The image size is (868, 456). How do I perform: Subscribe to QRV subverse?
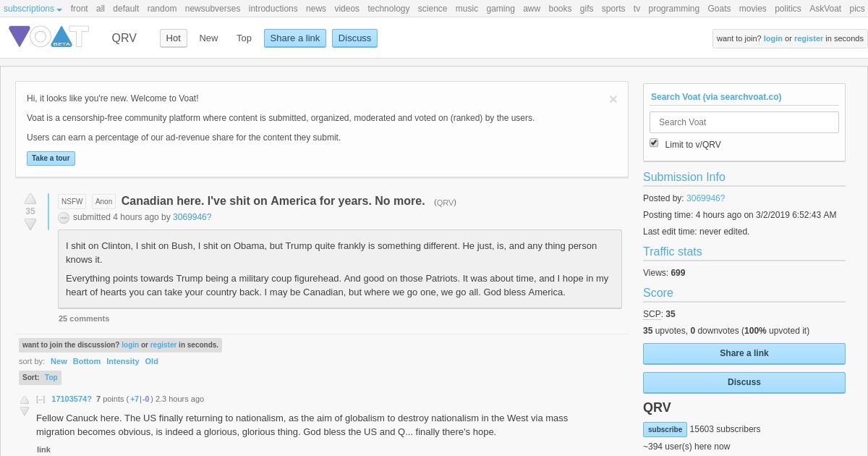click(665, 429)
